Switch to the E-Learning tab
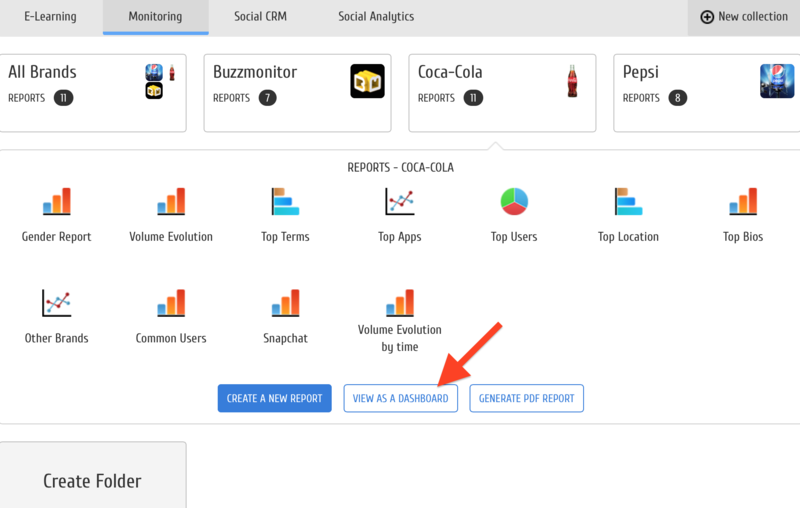This screenshot has height=508, width=800. pos(51,17)
